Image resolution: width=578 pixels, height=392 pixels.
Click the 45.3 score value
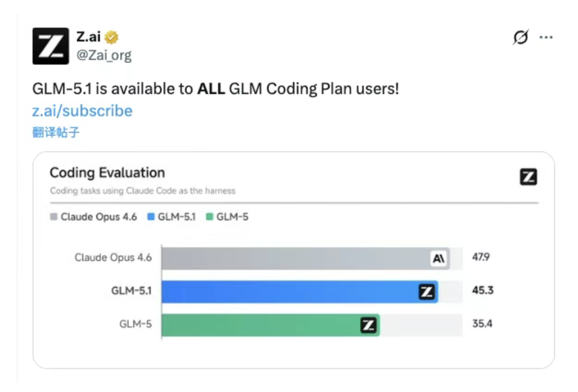pyautogui.click(x=483, y=291)
